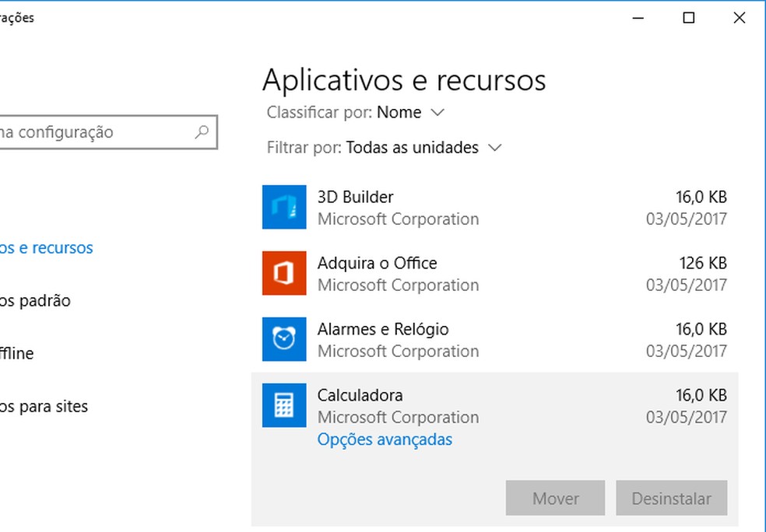766x532 pixels.
Task: Select the Adquira o Office entry name
Action: tap(377, 263)
